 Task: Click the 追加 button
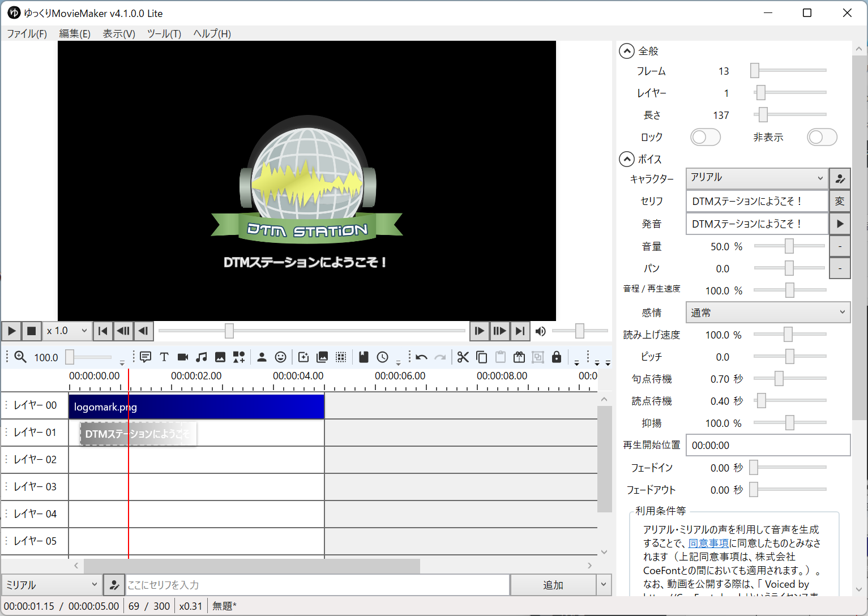(553, 585)
